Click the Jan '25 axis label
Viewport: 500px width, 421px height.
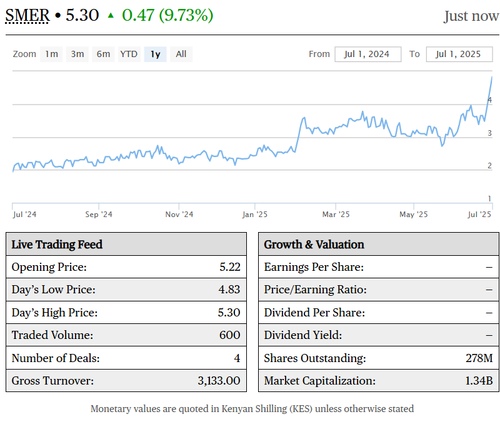pos(255,214)
